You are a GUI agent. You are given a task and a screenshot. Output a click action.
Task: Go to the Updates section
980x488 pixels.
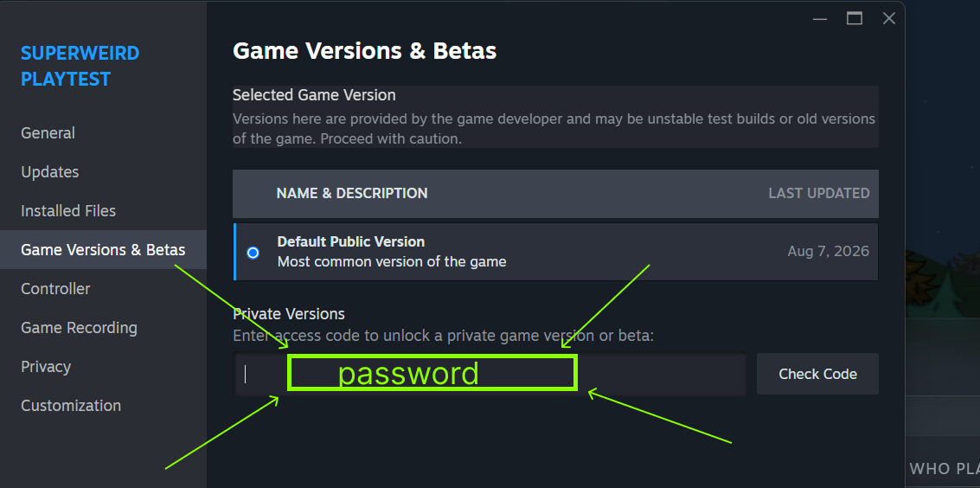(50, 172)
